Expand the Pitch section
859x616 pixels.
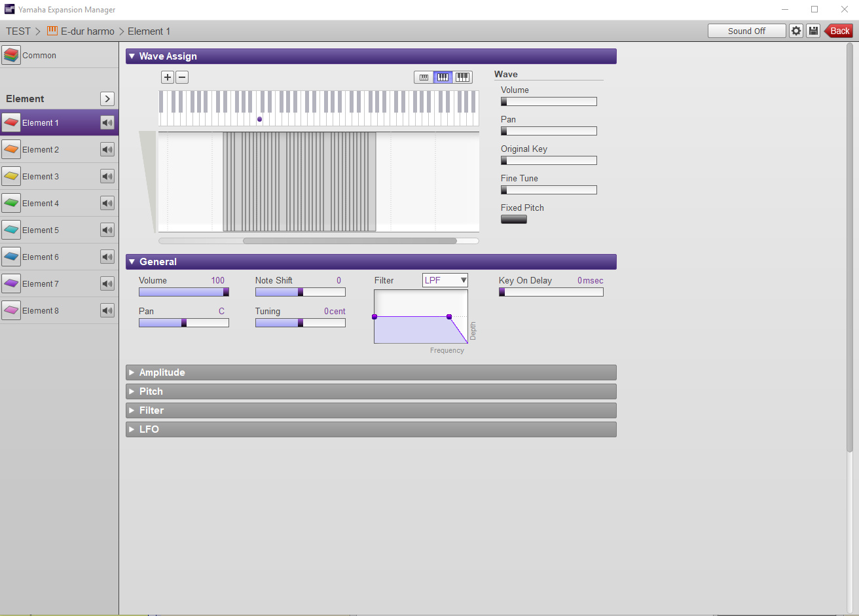371,391
